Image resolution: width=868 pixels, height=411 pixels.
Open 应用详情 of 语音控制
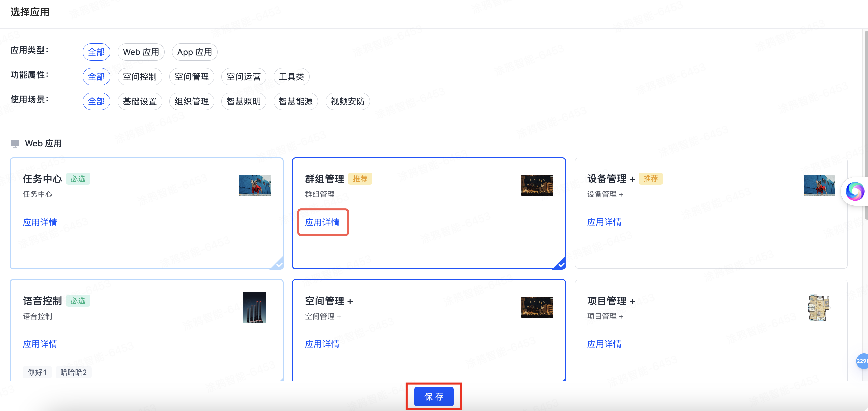click(40, 344)
